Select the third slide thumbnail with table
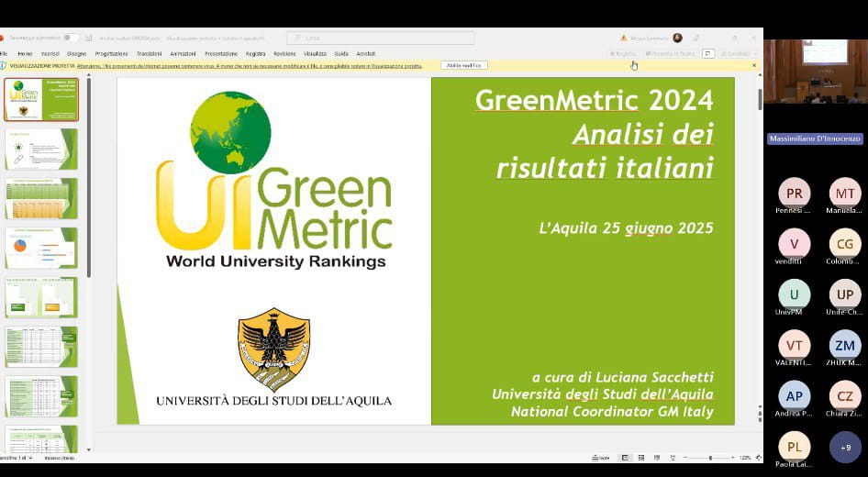The height and width of the screenshot is (477, 868). (41, 198)
